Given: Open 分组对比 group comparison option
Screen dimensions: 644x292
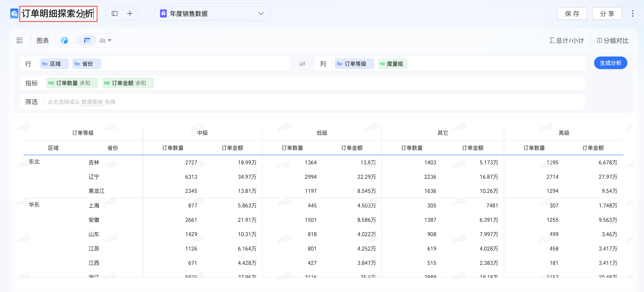Looking at the screenshot, I should (613, 40).
